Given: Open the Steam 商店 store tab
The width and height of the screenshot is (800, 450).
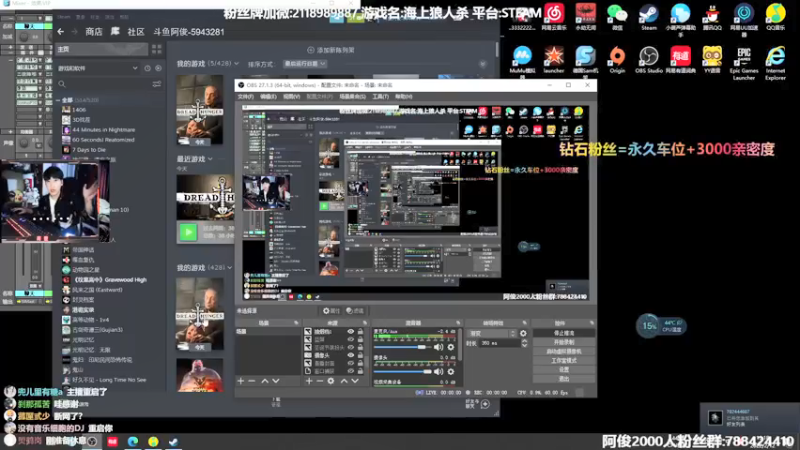Looking at the screenshot, I should 93,32.
